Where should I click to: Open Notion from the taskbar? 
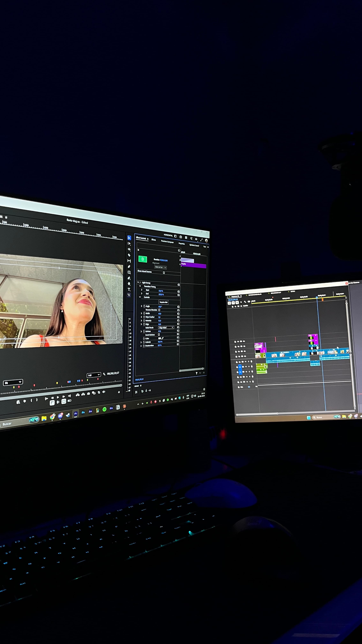pos(118,407)
